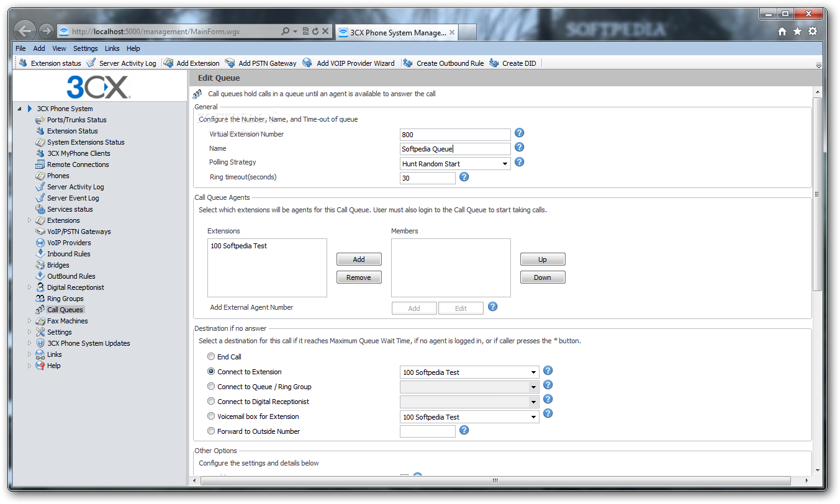
Task: Click the Create DID toolbar icon
Action: tap(494, 63)
